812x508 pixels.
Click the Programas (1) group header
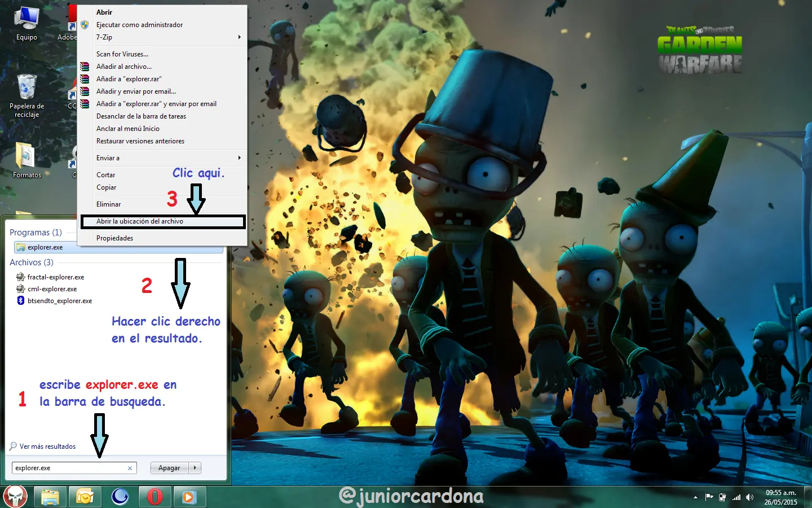point(36,233)
